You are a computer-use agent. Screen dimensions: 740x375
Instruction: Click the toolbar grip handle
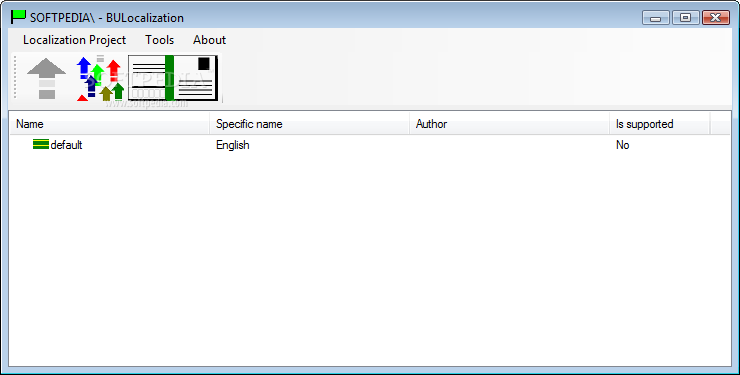coord(15,78)
